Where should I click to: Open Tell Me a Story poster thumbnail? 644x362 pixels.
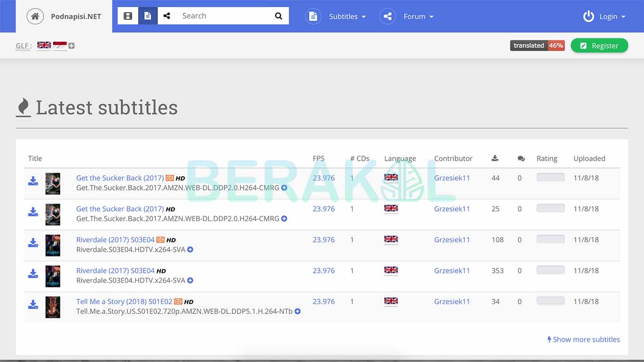(53, 307)
